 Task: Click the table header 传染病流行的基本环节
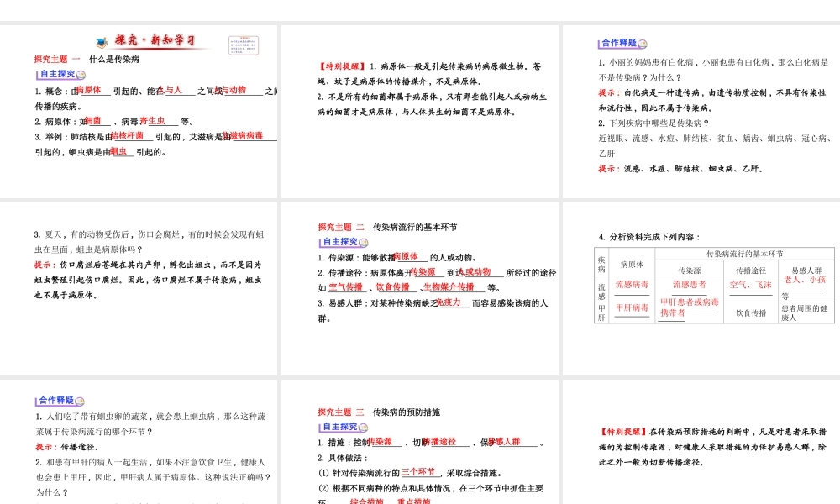[744, 254]
